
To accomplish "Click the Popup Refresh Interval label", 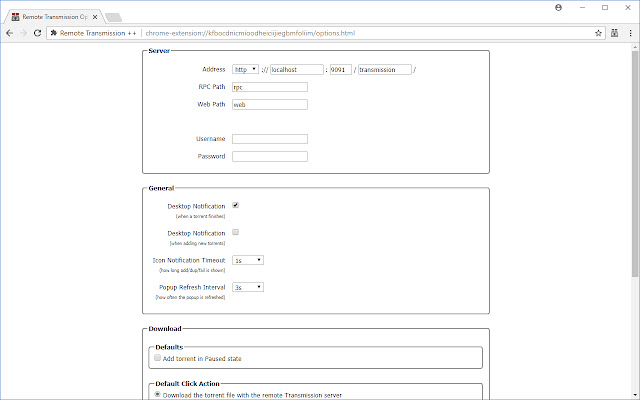I will (x=192, y=287).
